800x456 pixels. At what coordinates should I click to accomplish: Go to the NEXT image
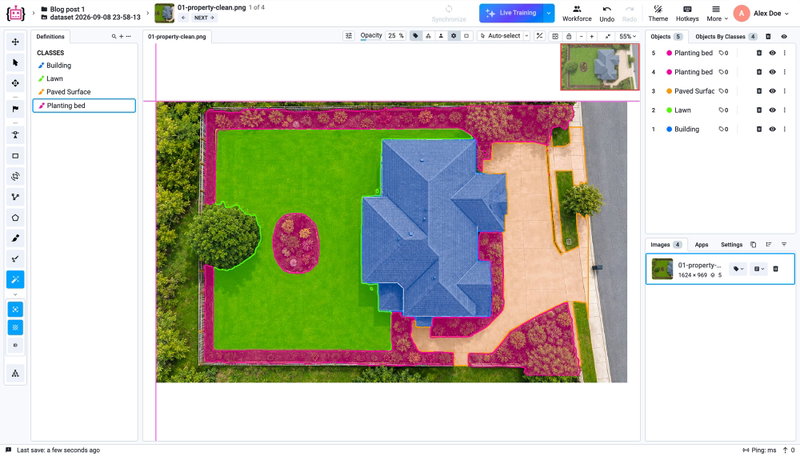coord(205,18)
